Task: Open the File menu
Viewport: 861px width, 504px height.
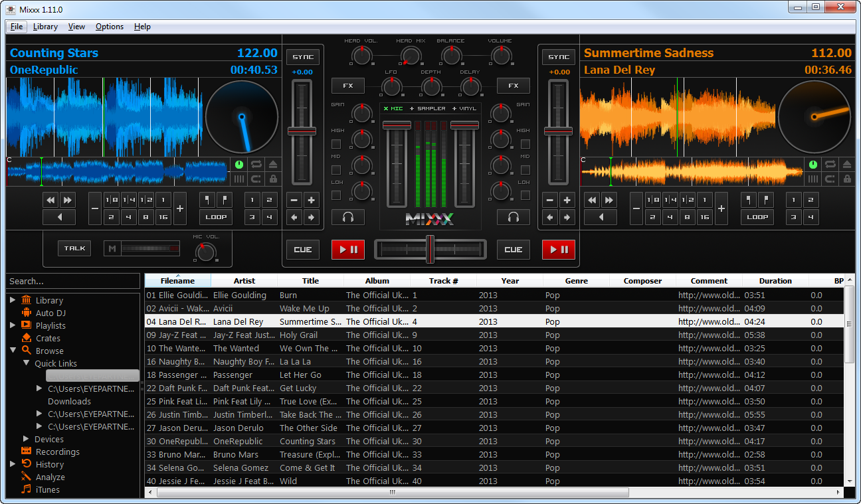Action: coord(17,27)
